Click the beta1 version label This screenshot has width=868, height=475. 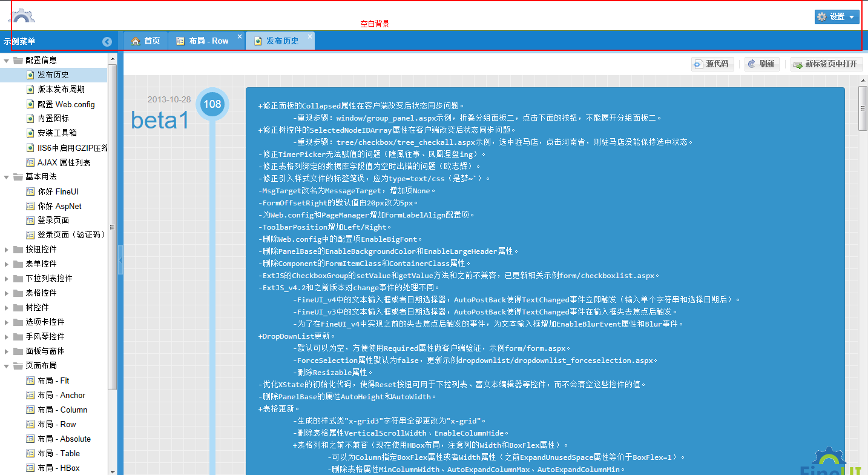coord(160,120)
